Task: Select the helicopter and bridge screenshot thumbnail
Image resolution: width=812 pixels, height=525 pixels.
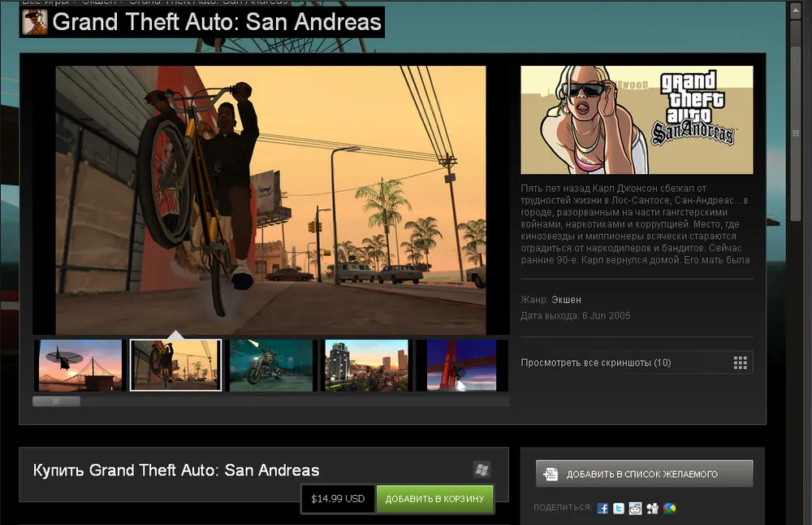Action: [80, 366]
